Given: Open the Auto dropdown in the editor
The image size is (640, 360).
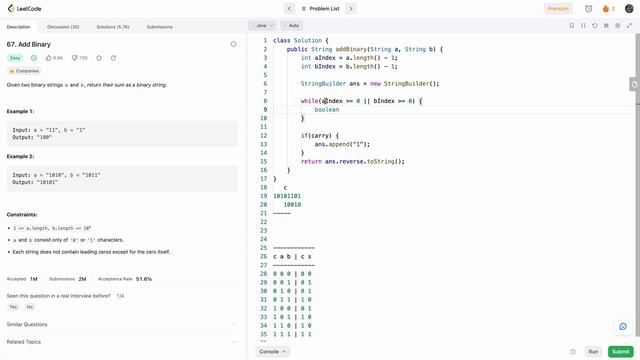Looking at the screenshot, I should click(293, 26).
